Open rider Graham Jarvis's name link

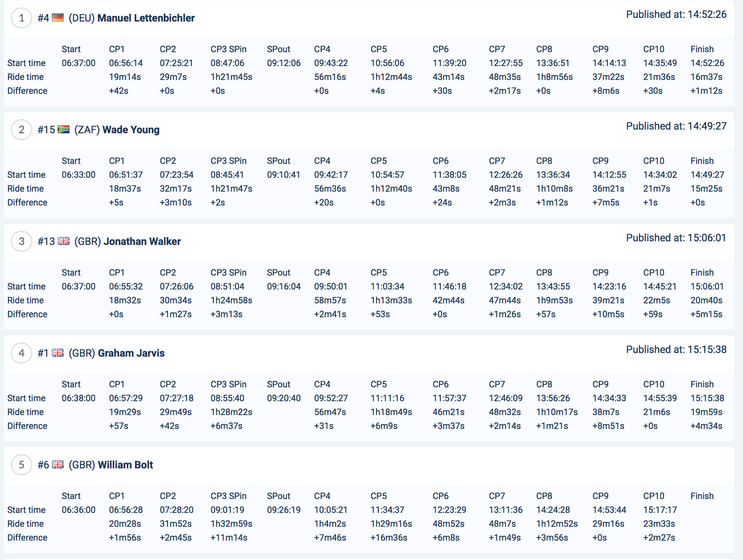(131, 353)
